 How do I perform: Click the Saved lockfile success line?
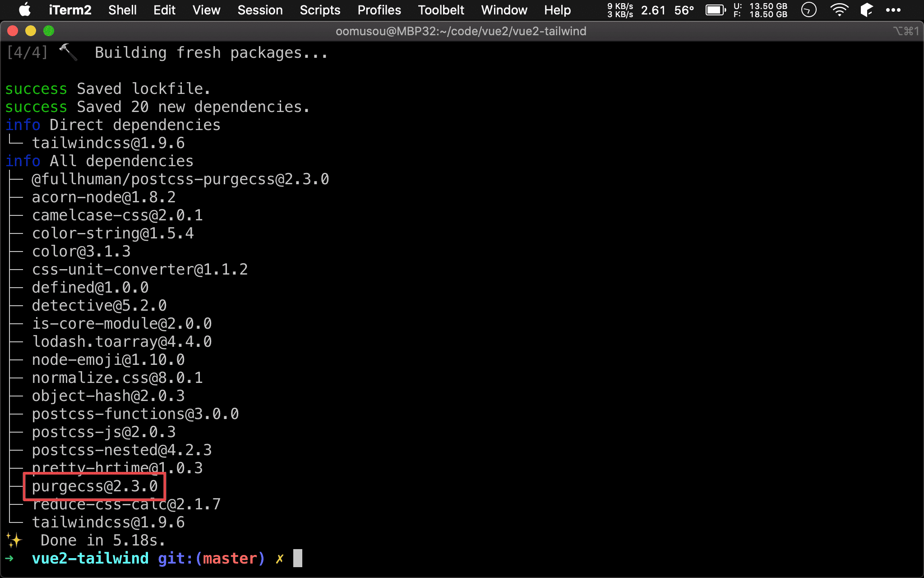coord(108,89)
